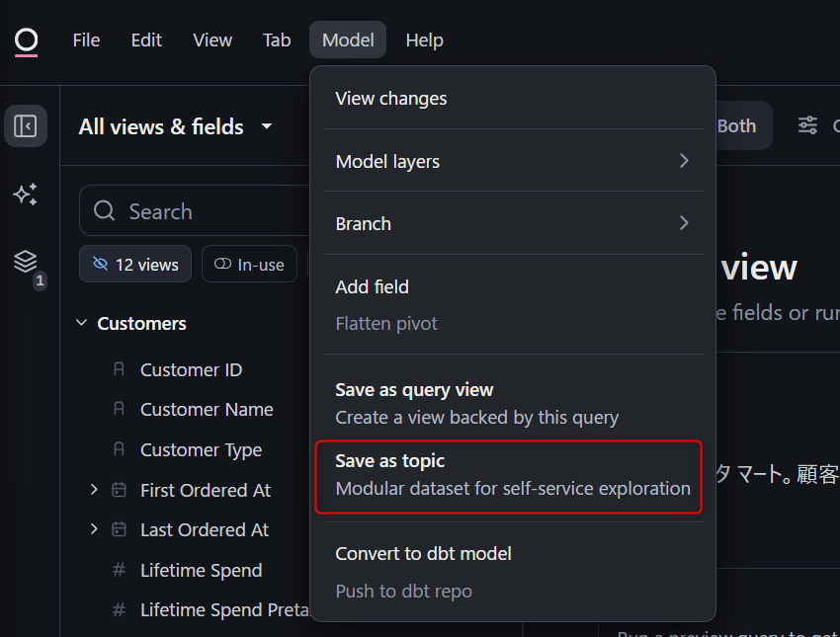This screenshot has width=840, height=637.
Task: Open the Model layers submenu
Action: 512,161
